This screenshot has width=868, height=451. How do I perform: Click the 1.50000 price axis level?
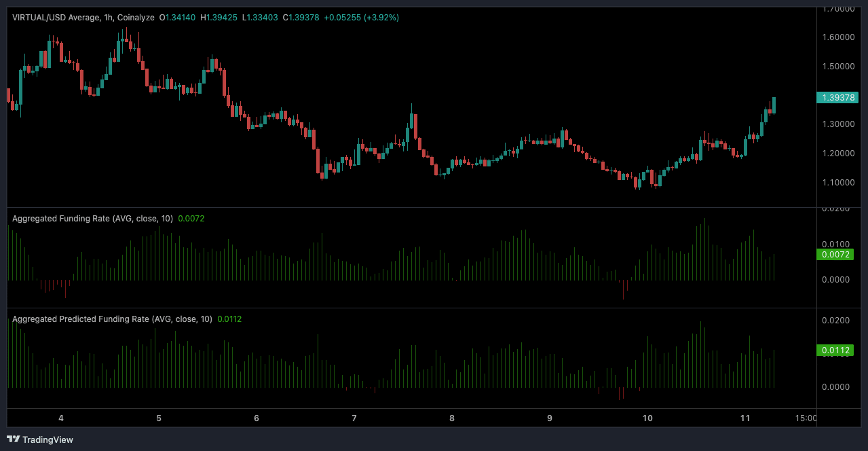838,67
